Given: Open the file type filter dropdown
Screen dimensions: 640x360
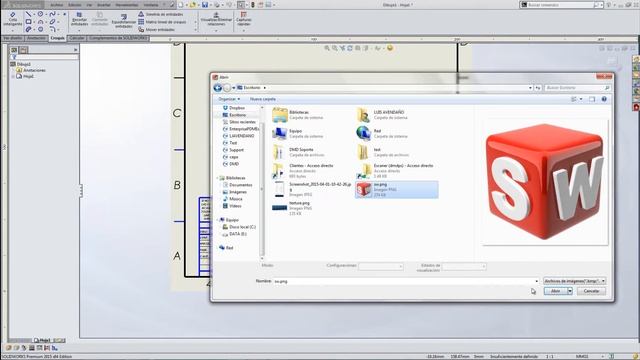Looking at the screenshot, I should tap(574, 281).
